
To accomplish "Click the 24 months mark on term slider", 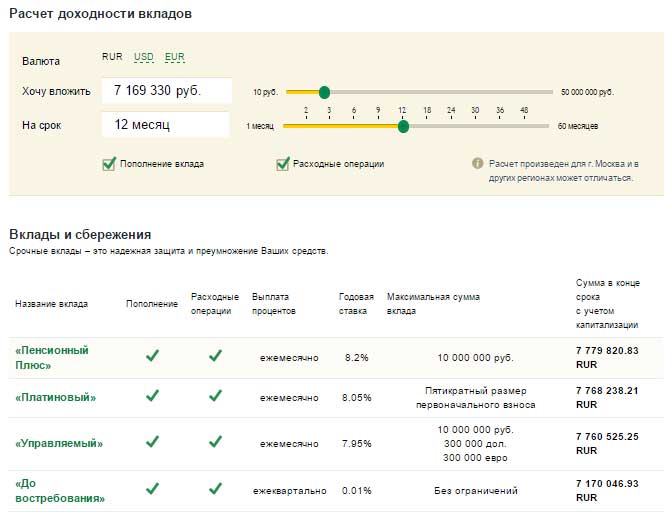I will tap(451, 111).
